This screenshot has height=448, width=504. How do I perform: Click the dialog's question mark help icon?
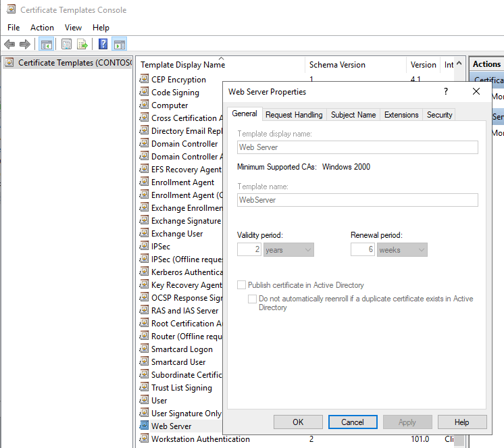pos(446,92)
